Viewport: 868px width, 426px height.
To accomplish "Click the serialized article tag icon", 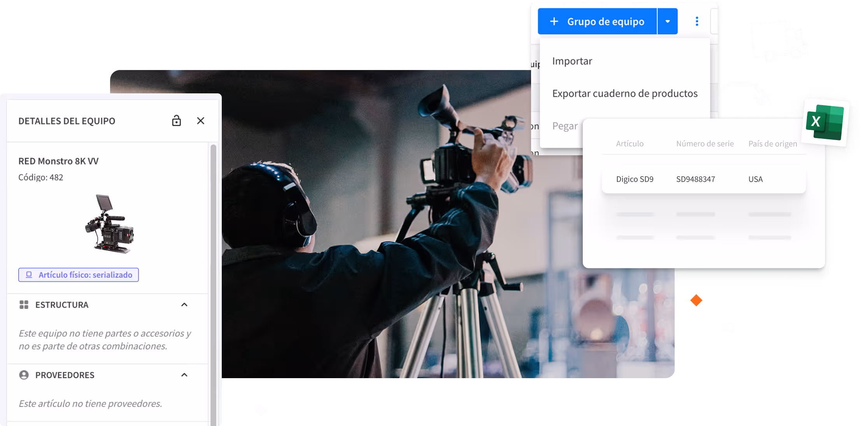I will click(29, 275).
